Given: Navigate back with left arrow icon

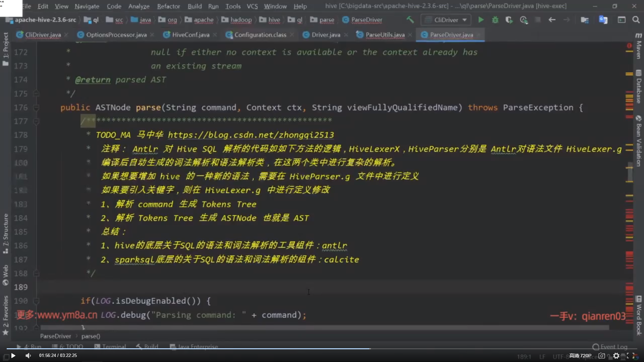Looking at the screenshot, I should click(552, 20).
